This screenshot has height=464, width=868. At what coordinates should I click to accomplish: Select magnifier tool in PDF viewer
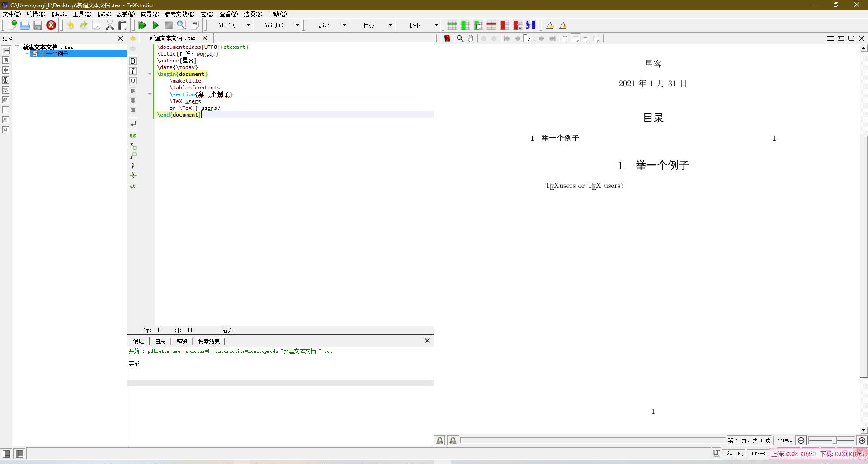[460, 38]
